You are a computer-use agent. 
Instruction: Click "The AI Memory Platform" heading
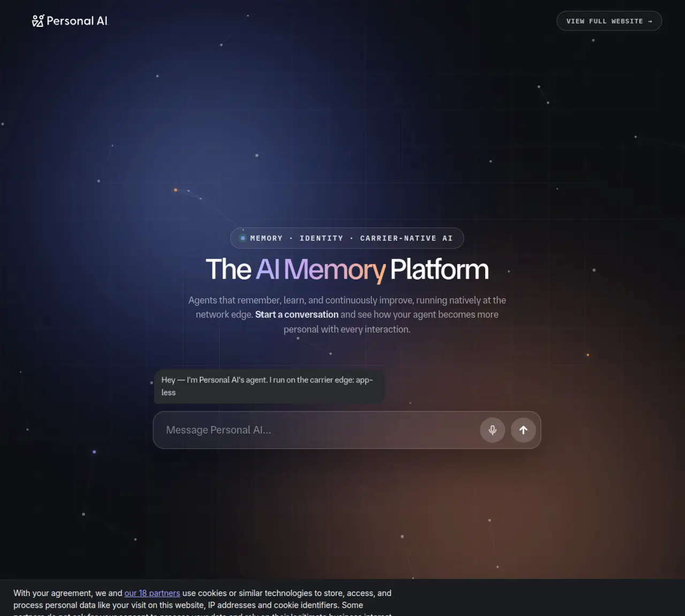[x=347, y=269]
